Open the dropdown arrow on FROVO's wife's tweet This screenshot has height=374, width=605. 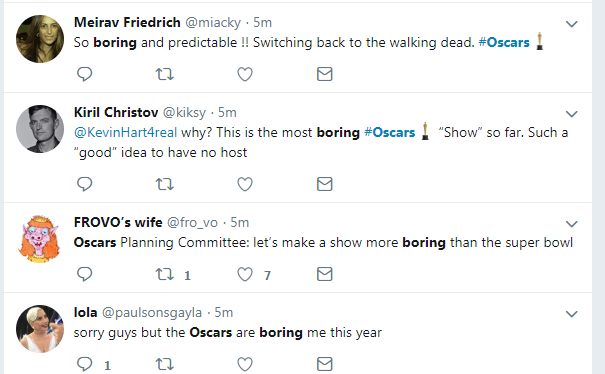tap(571, 224)
